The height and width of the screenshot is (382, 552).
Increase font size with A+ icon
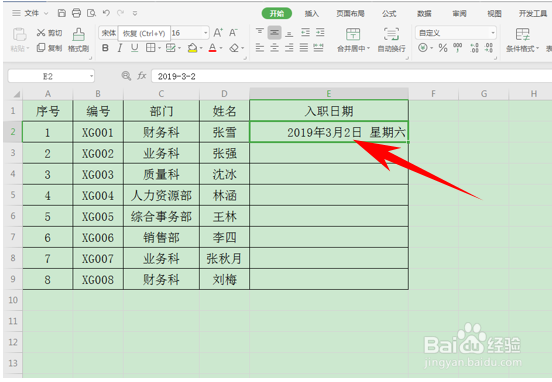[x=218, y=33]
